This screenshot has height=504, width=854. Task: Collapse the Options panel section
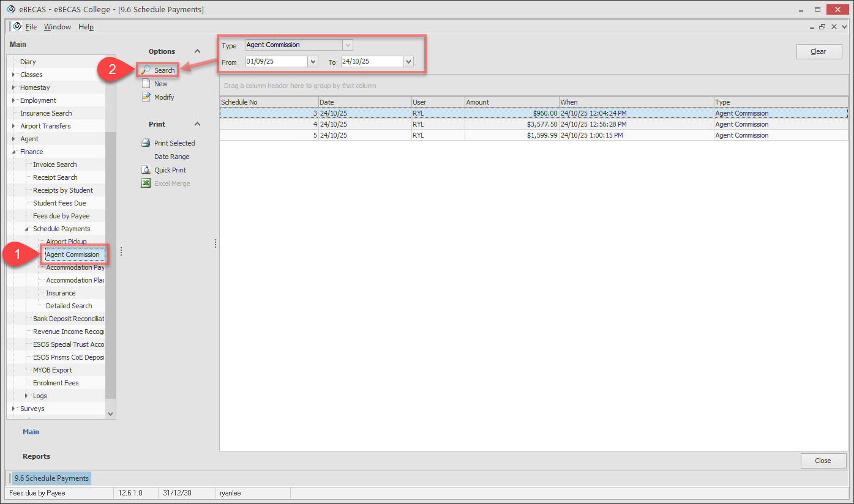tap(197, 51)
